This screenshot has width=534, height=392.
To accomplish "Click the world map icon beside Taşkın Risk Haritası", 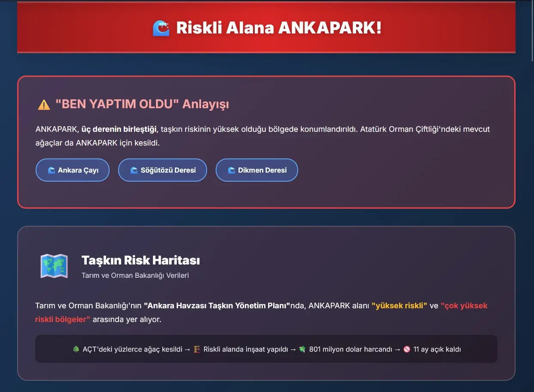I will (54, 266).
